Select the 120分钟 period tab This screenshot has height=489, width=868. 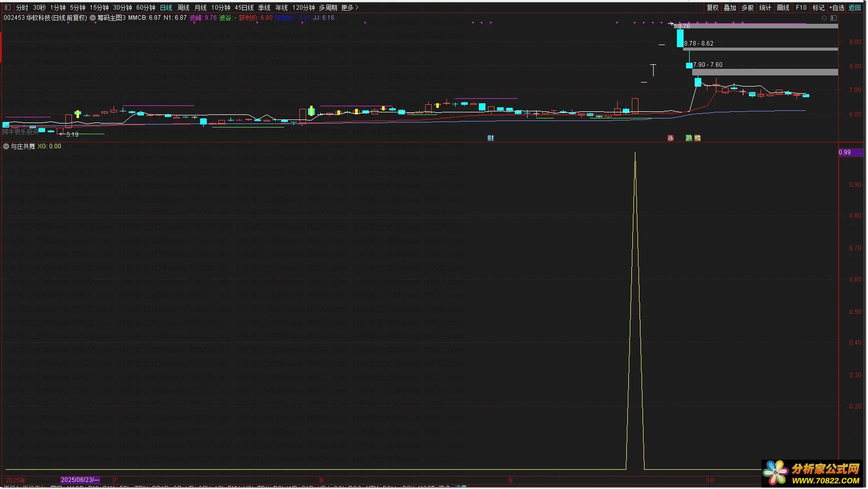point(304,8)
